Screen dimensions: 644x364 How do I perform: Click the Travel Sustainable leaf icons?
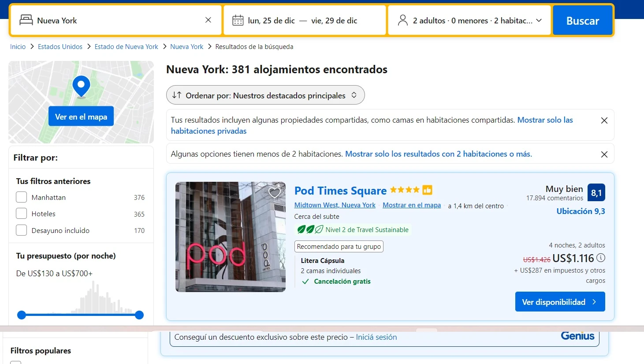click(x=310, y=229)
